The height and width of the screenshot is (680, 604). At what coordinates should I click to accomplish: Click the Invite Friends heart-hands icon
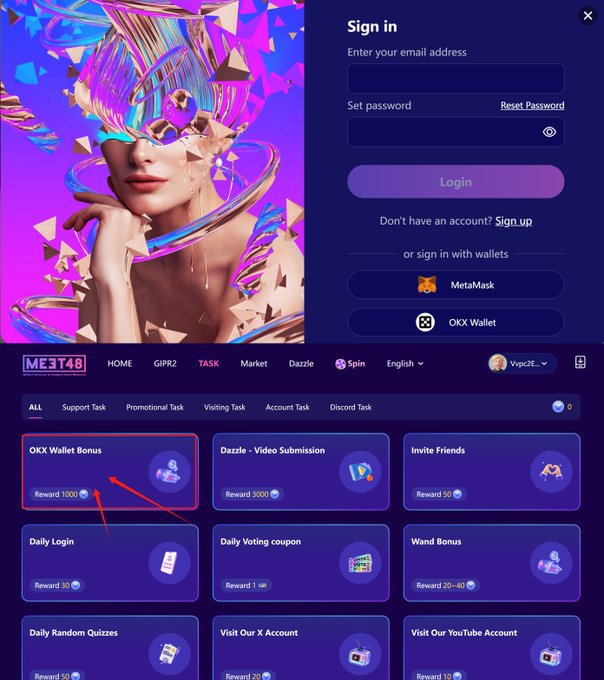pyautogui.click(x=551, y=471)
